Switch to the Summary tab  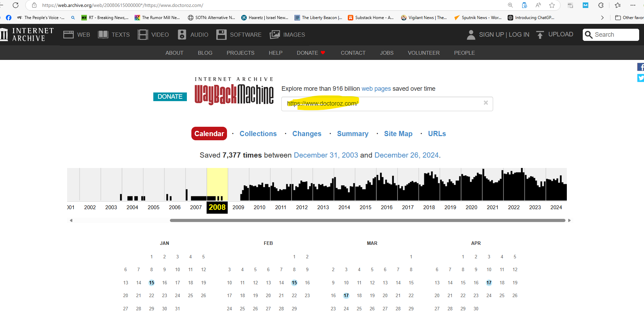coord(353,134)
